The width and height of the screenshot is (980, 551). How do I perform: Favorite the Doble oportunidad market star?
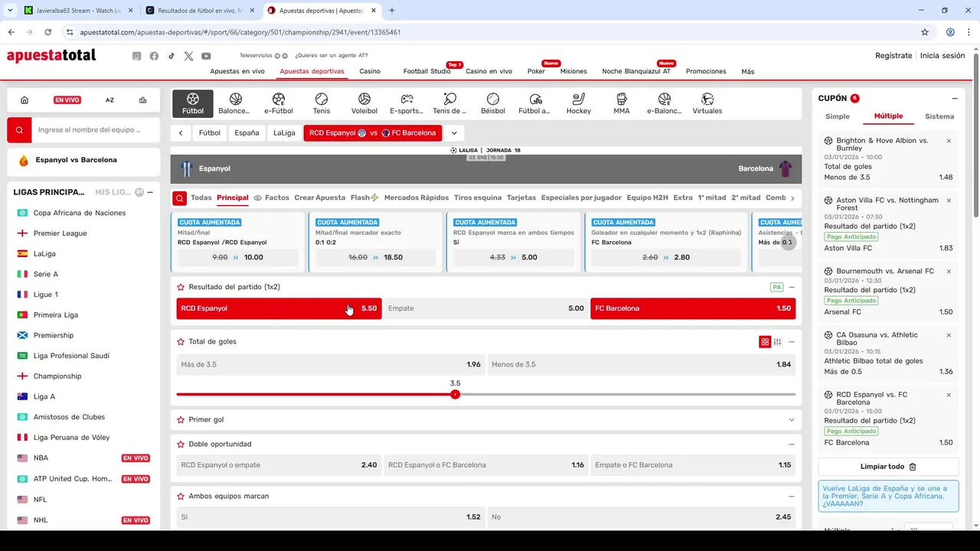[x=181, y=445]
